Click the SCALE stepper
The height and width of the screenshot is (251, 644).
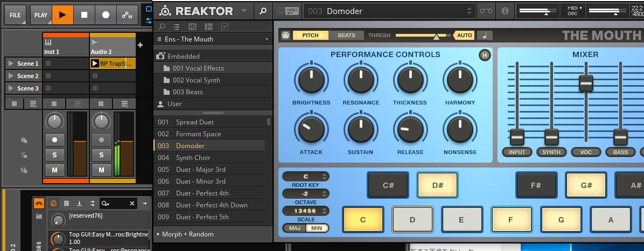click(305, 211)
